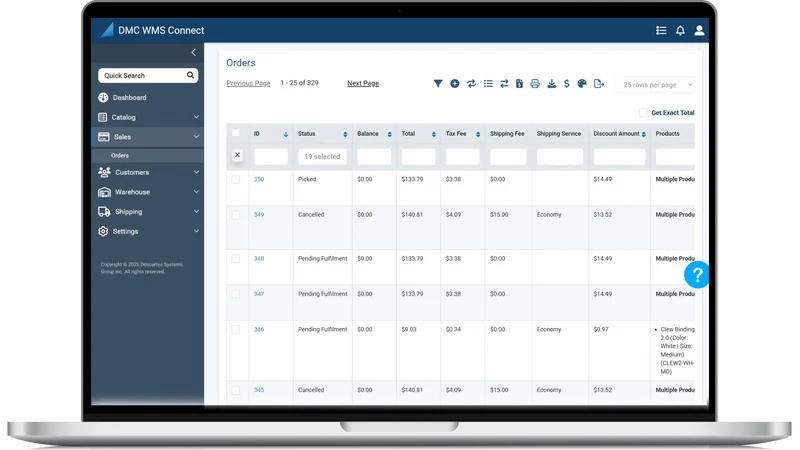Open the 25 rows per page dropdown
This screenshot has height=450, width=800.
click(x=655, y=85)
